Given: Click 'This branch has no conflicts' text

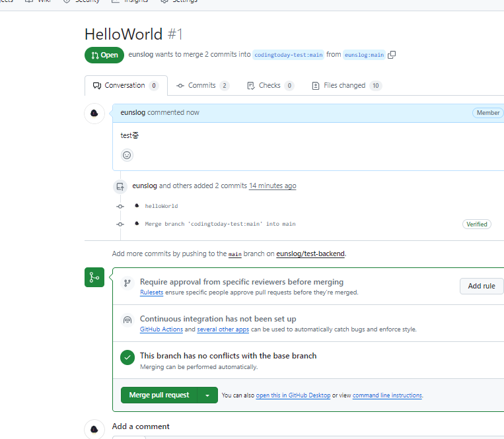Looking at the screenshot, I should (228, 356).
